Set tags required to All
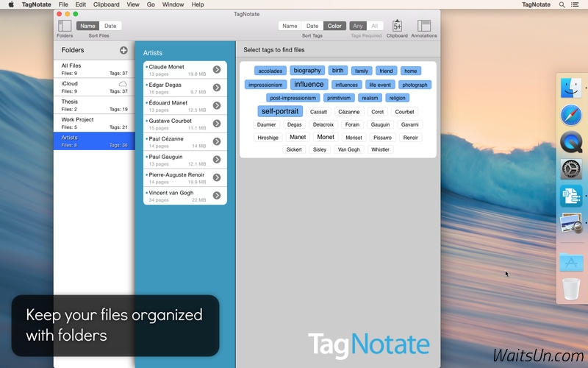The height and width of the screenshot is (368, 588). click(375, 26)
